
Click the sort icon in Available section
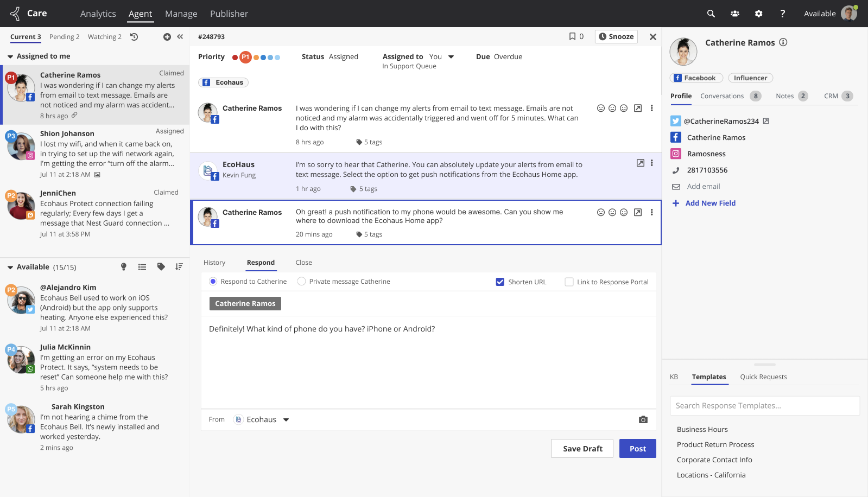[x=179, y=266]
